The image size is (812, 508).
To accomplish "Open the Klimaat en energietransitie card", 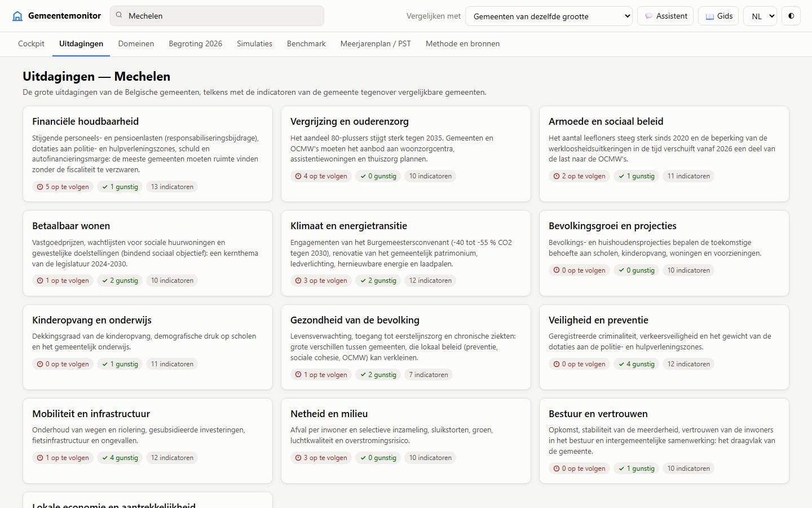I will 406,253.
